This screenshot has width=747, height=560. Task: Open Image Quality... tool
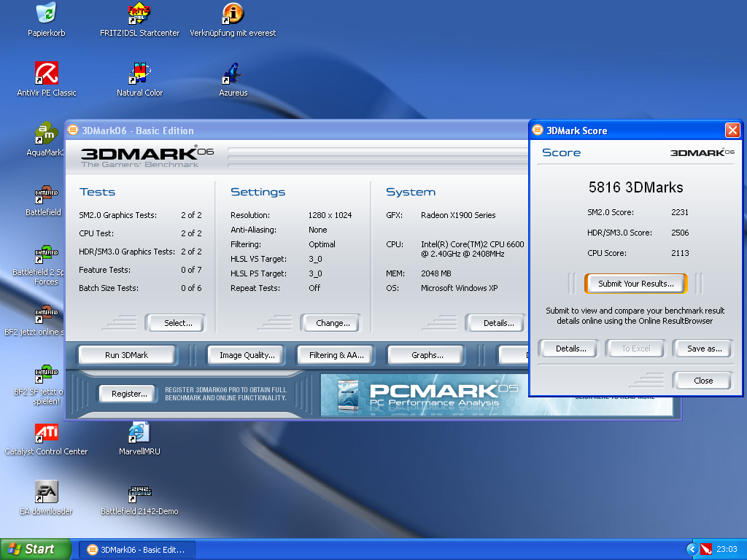tap(247, 355)
